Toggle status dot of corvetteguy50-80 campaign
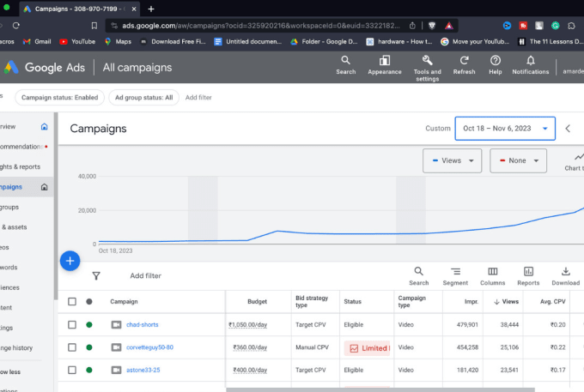The height and width of the screenshot is (392, 584). pyautogui.click(x=89, y=347)
